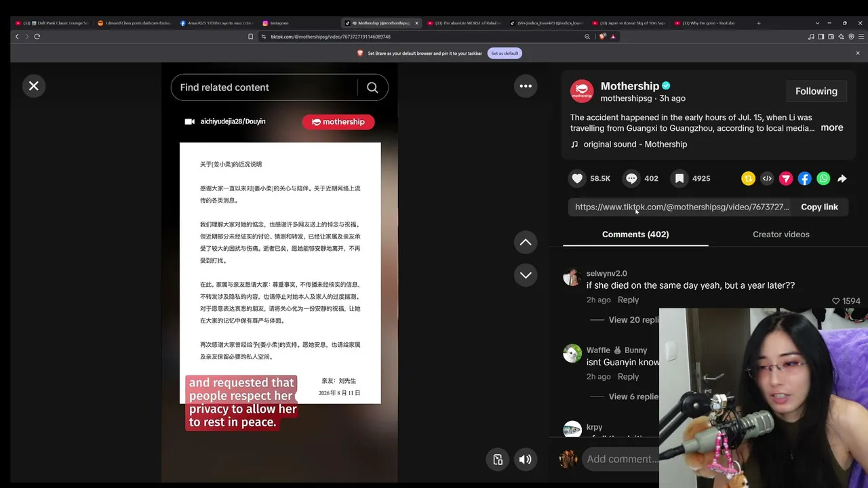Reply to selwynv2.0's comment
868x488 pixels.
(x=628, y=300)
